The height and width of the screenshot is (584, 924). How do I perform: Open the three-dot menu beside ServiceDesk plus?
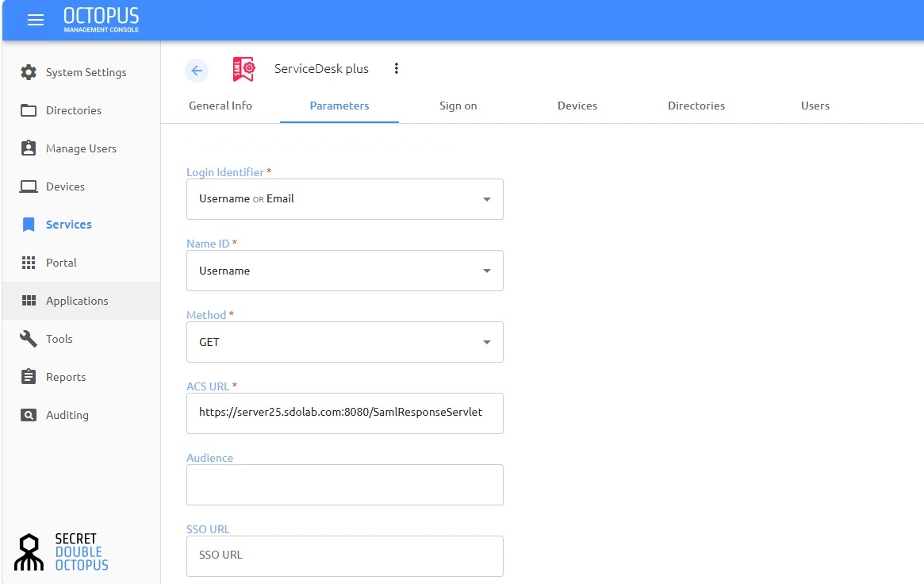click(397, 68)
